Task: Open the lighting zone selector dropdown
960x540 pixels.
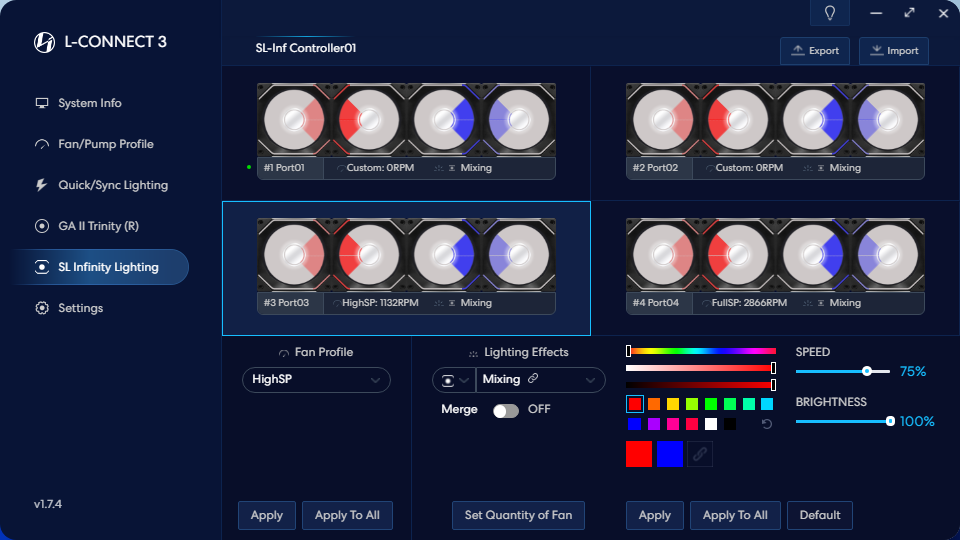Action: pyautogui.click(x=454, y=380)
